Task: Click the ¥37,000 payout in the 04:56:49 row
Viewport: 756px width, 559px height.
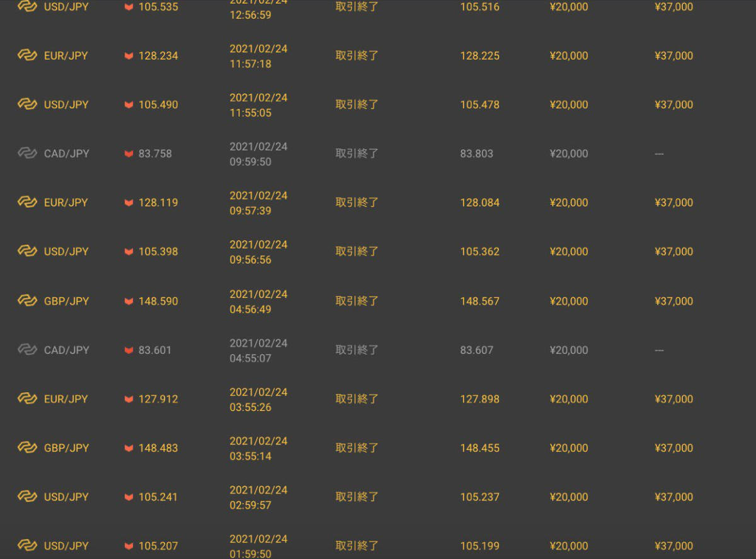Action: point(673,302)
